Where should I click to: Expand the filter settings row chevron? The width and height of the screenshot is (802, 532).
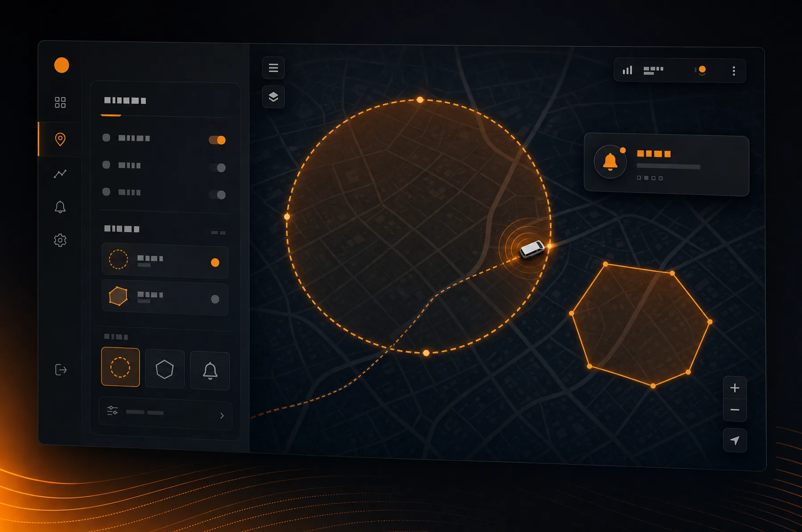222,415
